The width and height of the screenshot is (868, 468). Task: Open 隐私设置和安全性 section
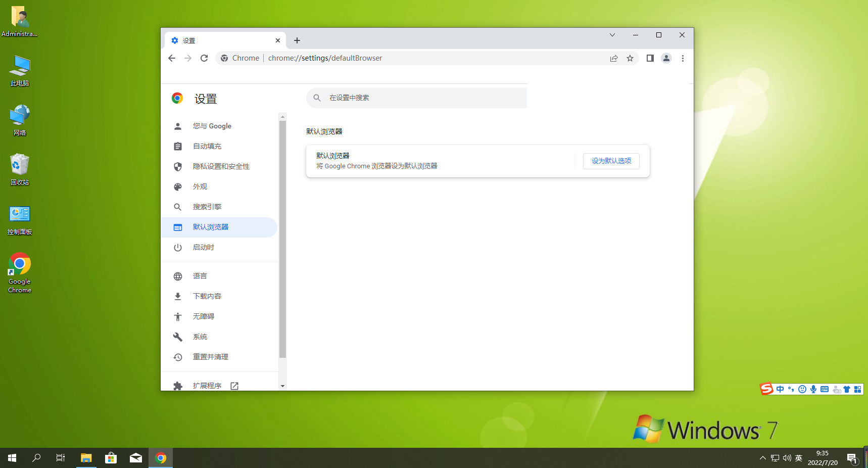click(219, 166)
